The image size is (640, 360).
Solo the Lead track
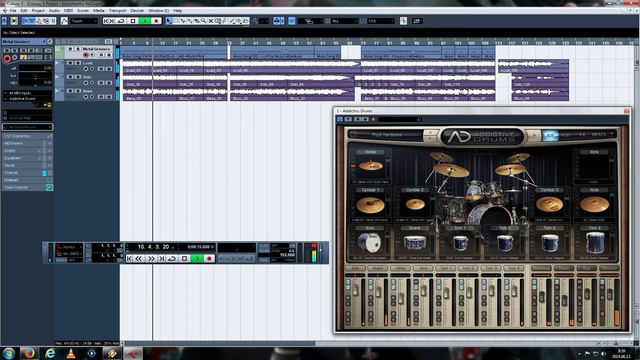pos(77,63)
